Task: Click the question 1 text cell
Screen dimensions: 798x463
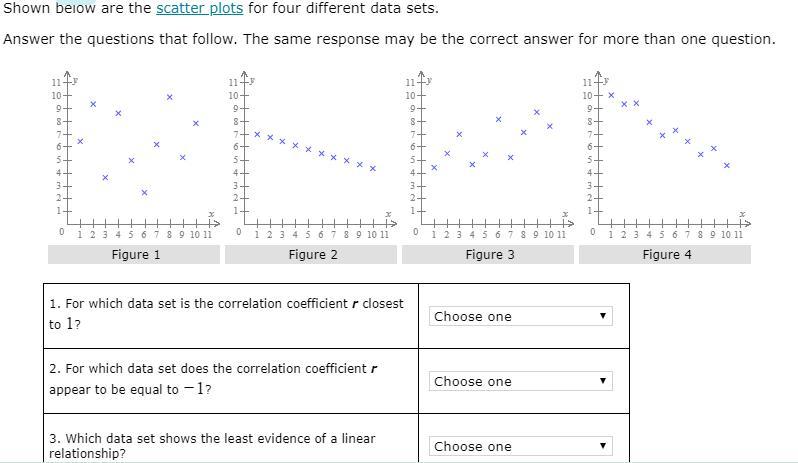Action: (230, 313)
